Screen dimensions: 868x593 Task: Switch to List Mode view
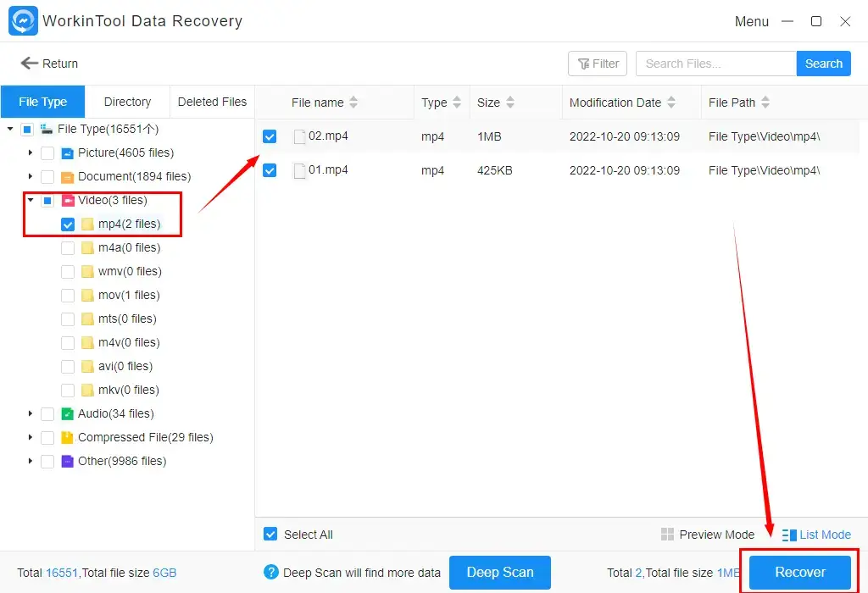pos(816,535)
